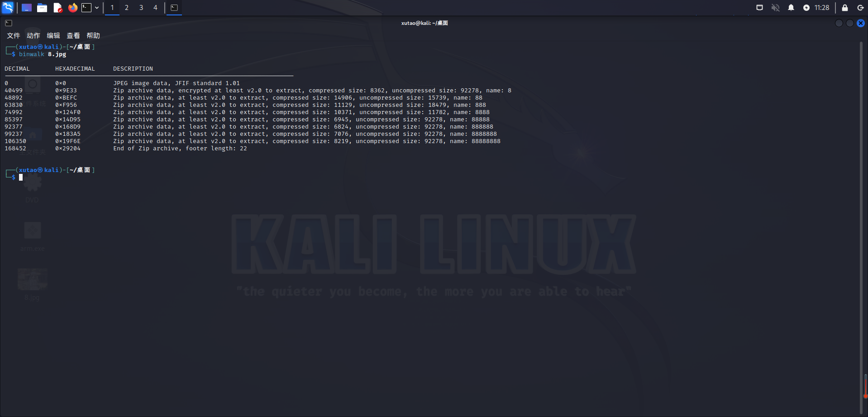Launch Firefox from the panel
This screenshot has width=868, height=417.
72,8
